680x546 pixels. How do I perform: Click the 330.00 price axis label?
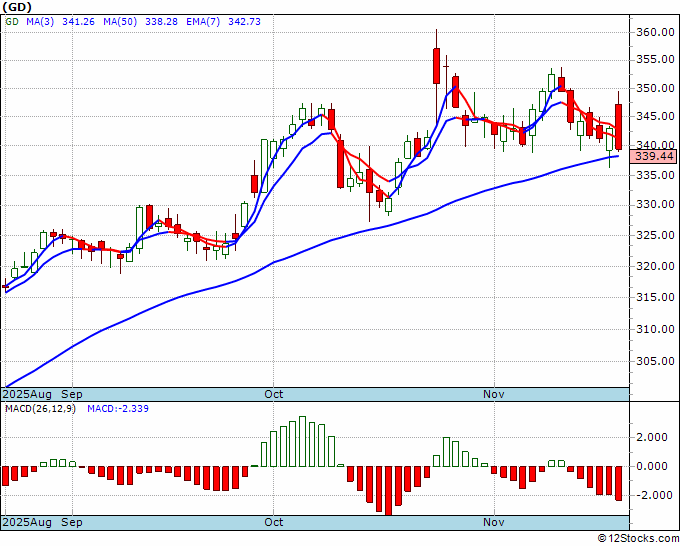[655, 205]
